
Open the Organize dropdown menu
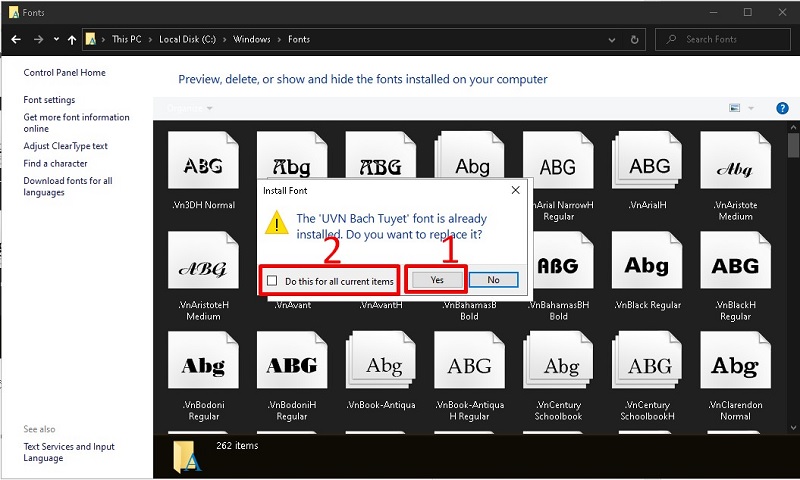[190, 108]
